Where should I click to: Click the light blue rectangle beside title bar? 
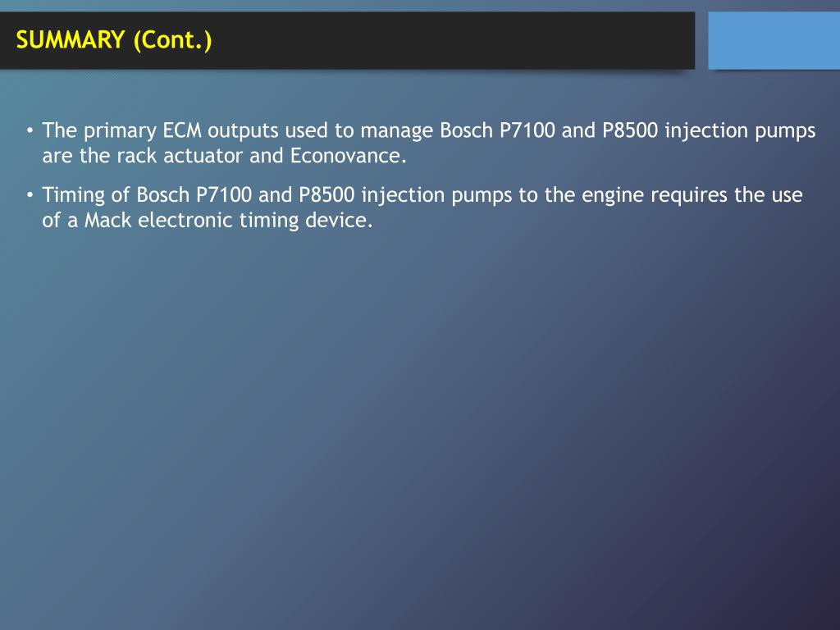(x=774, y=41)
